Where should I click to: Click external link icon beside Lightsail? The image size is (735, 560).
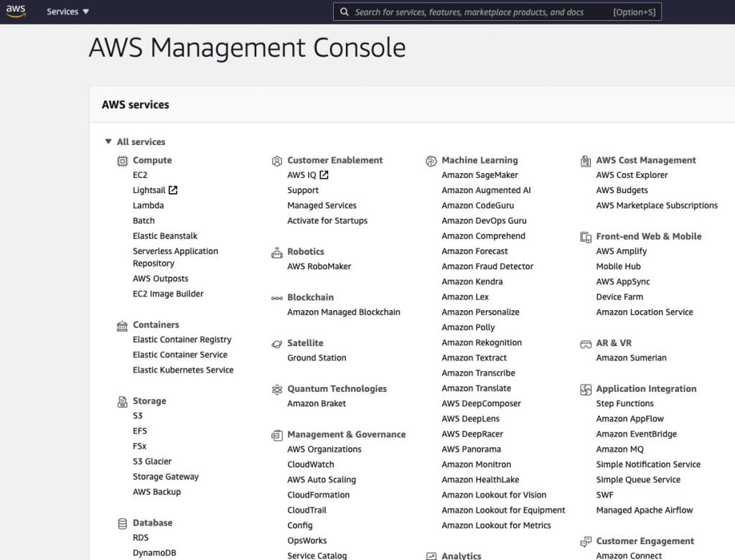point(173,190)
